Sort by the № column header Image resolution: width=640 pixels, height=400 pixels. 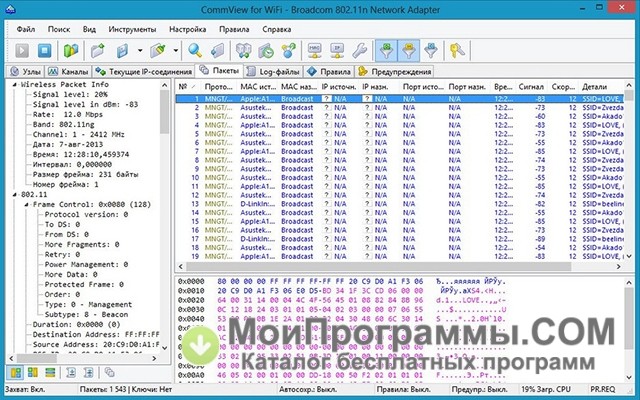[188, 87]
